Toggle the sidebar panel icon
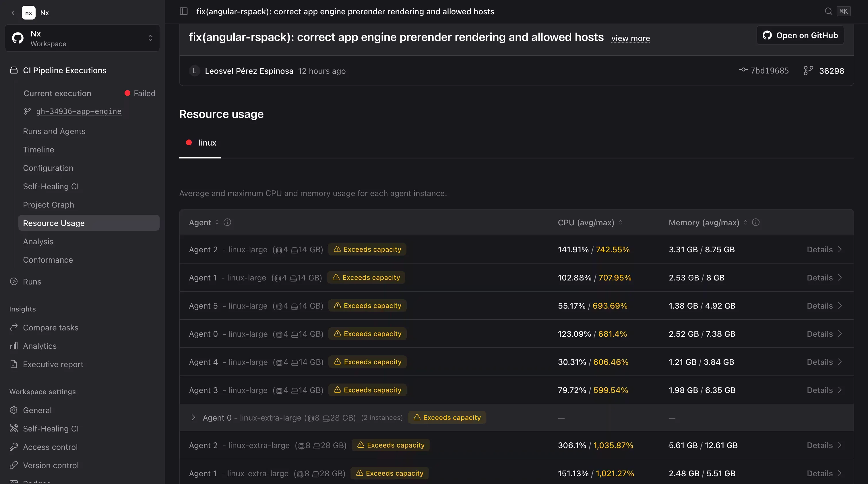The width and height of the screenshot is (868, 484). (184, 11)
